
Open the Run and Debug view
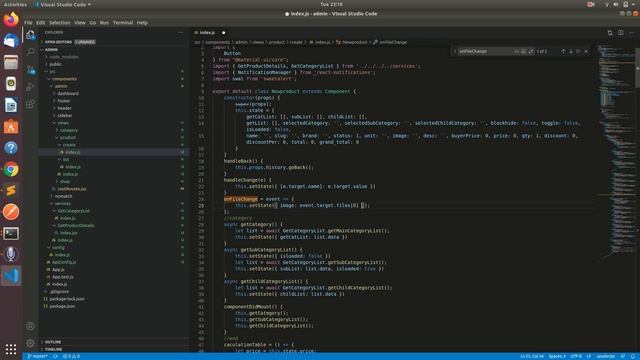(30, 87)
